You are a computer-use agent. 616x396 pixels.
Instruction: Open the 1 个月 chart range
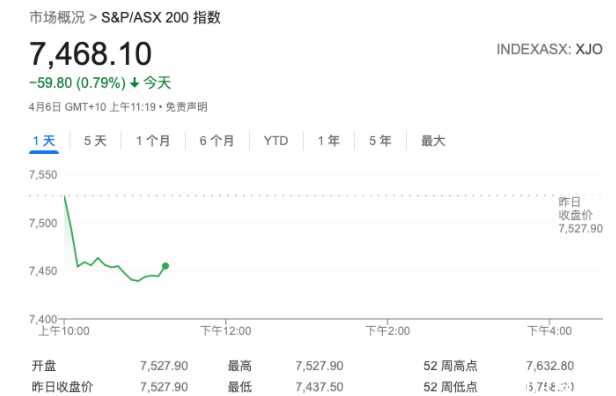tap(153, 141)
